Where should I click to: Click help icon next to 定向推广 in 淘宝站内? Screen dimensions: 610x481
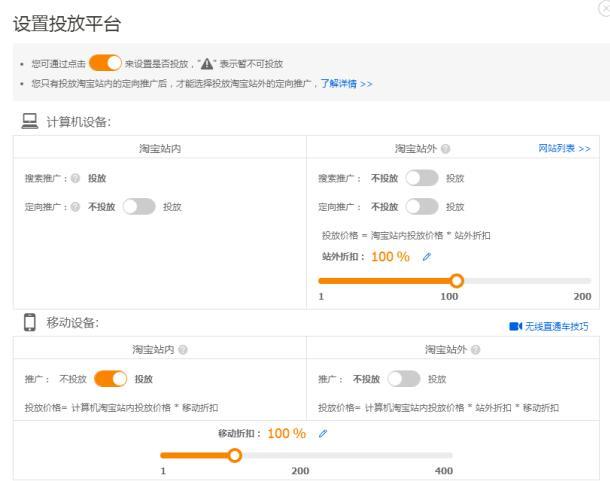75,207
